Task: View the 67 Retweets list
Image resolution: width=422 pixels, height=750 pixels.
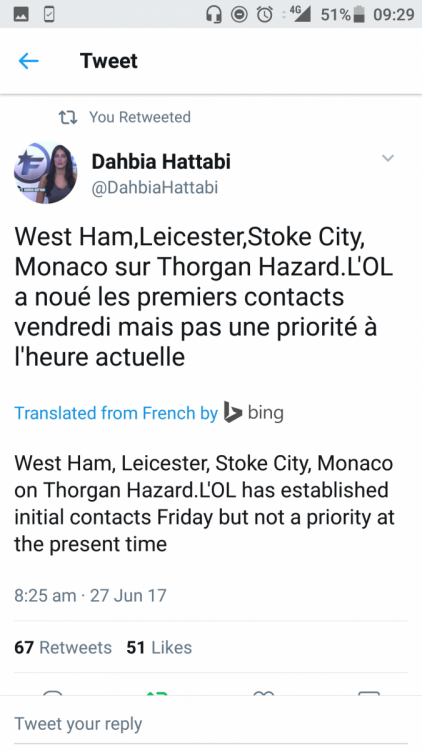Action: tap(63, 647)
